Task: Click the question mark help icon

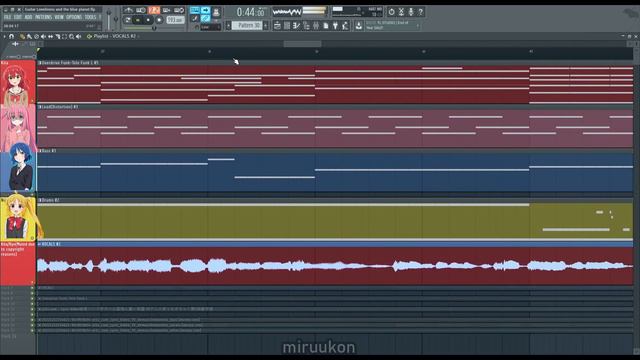Action: 420,11
